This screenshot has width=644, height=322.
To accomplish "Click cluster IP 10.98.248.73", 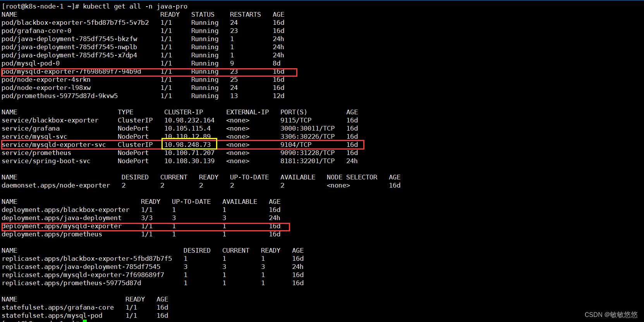I will pos(187,145).
